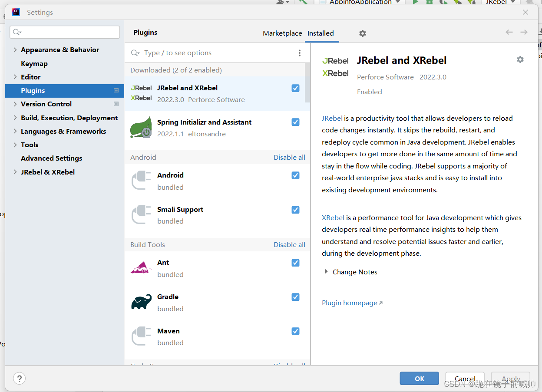The width and height of the screenshot is (542, 392).
Task: Click the Maven plugin plug icon
Action: coord(141,336)
